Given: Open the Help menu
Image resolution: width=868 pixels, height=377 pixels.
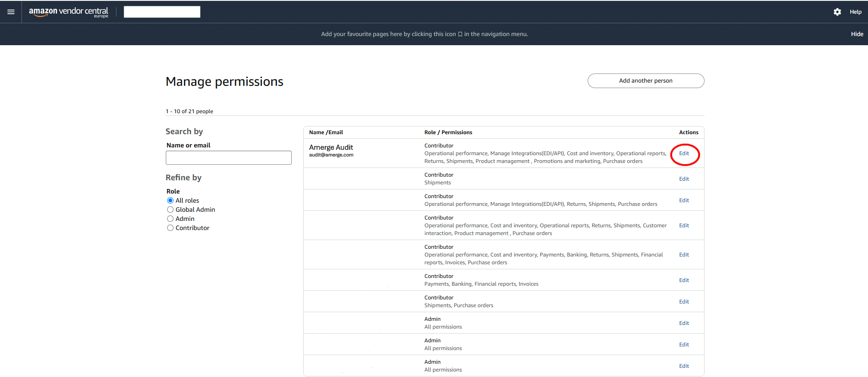Looking at the screenshot, I should click(855, 12).
